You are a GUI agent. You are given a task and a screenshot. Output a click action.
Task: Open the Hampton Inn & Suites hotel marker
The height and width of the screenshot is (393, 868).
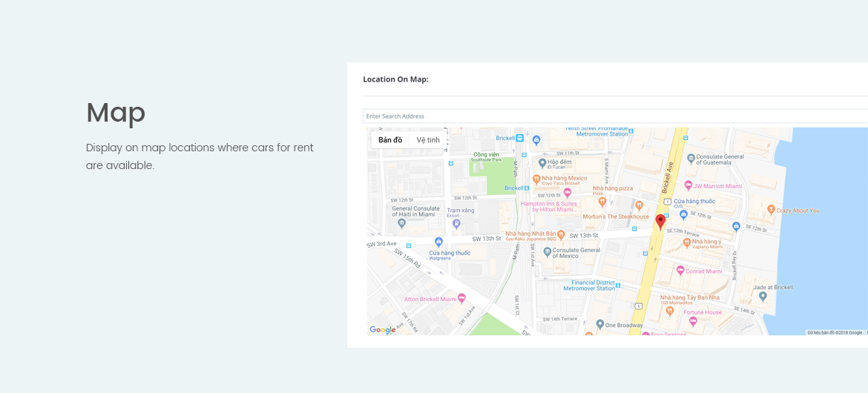point(567,192)
